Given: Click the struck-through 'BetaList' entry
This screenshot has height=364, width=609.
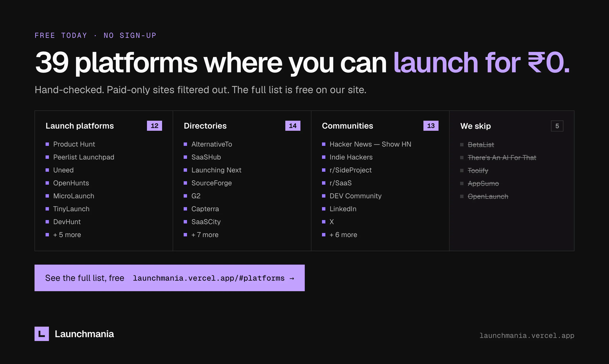Looking at the screenshot, I should tap(480, 145).
